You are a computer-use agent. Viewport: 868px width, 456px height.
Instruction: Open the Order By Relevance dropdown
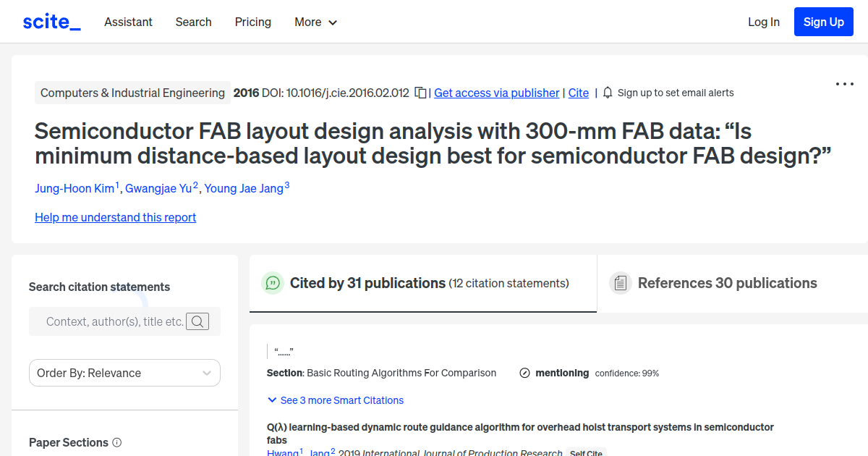pyautogui.click(x=124, y=373)
